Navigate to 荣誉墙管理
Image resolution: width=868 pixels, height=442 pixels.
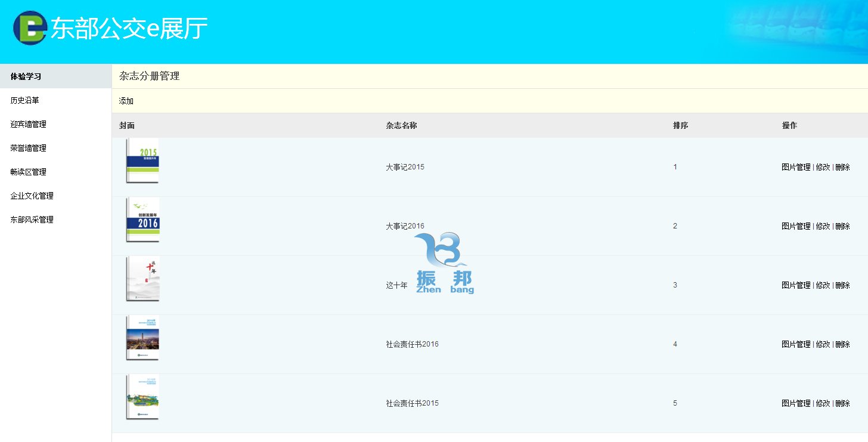coord(28,148)
